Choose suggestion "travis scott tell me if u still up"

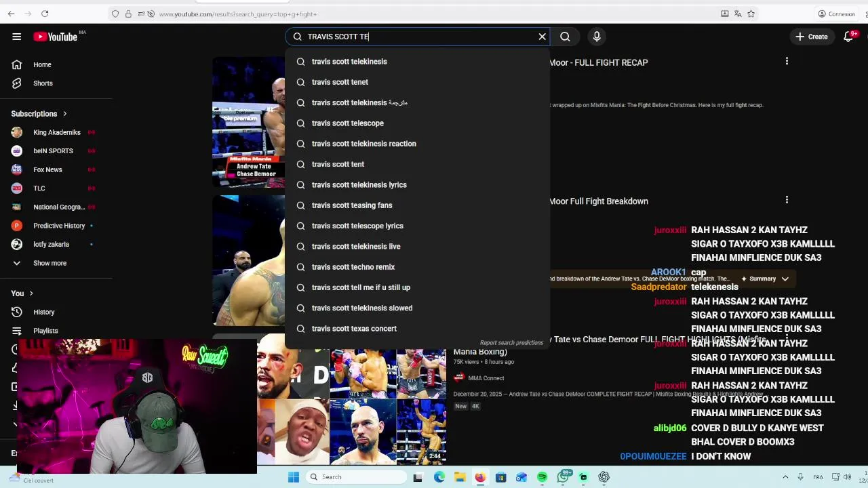(417, 287)
